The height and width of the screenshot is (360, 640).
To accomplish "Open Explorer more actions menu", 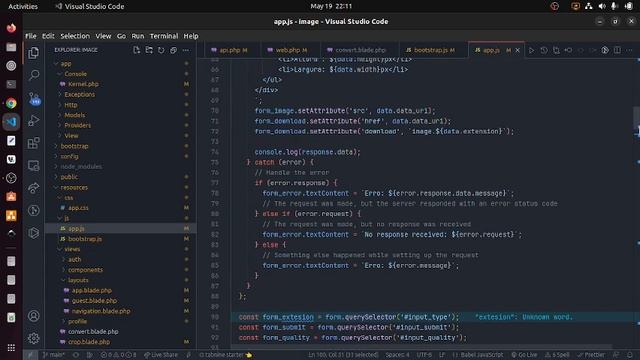I will pyautogui.click(x=186, y=50).
